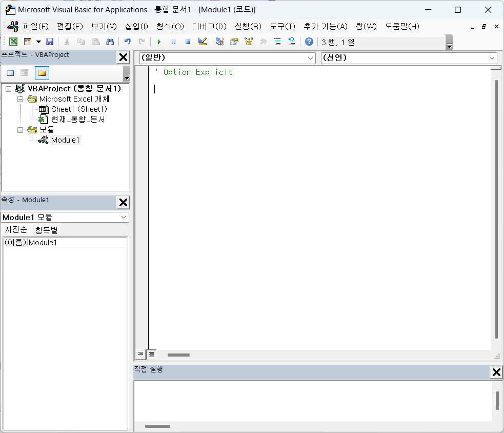This screenshot has width=504, height=433.
Task: Click the code window horizontal scrollbar thumb
Action: tap(178, 355)
